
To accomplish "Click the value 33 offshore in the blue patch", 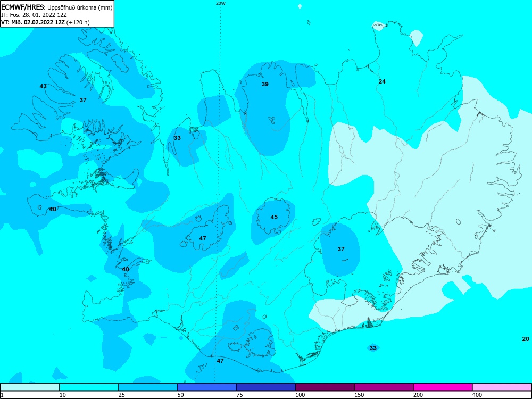I will coord(373,348).
